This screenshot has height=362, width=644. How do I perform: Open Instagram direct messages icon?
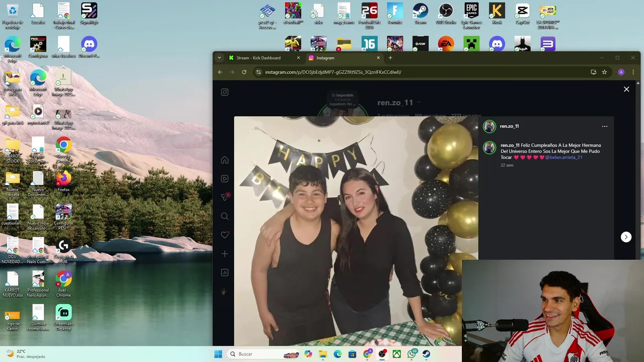tap(225, 197)
